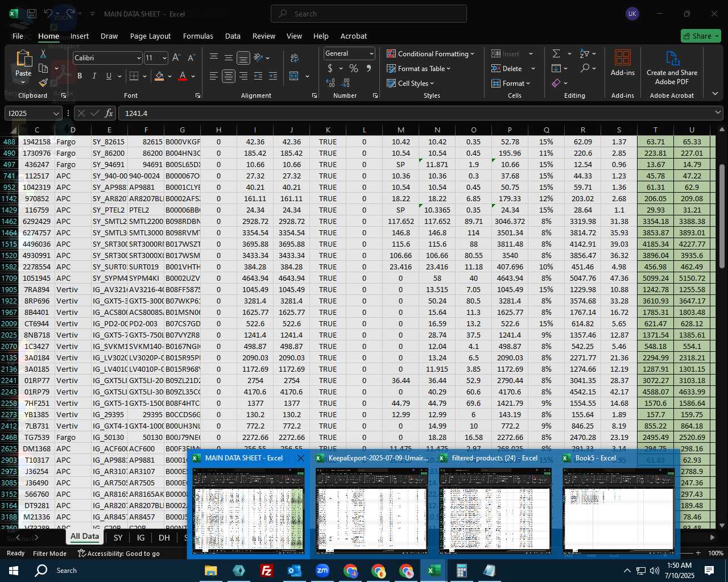Image resolution: width=728 pixels, height=582 pixels.
Task: Click the Orientation text angle icon
Action: point(259,57)
